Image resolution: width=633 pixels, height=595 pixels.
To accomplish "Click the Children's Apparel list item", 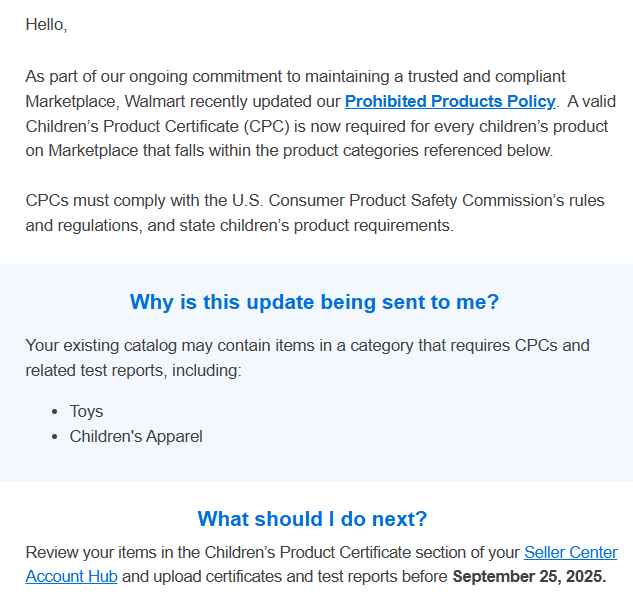I will (136, 436).
